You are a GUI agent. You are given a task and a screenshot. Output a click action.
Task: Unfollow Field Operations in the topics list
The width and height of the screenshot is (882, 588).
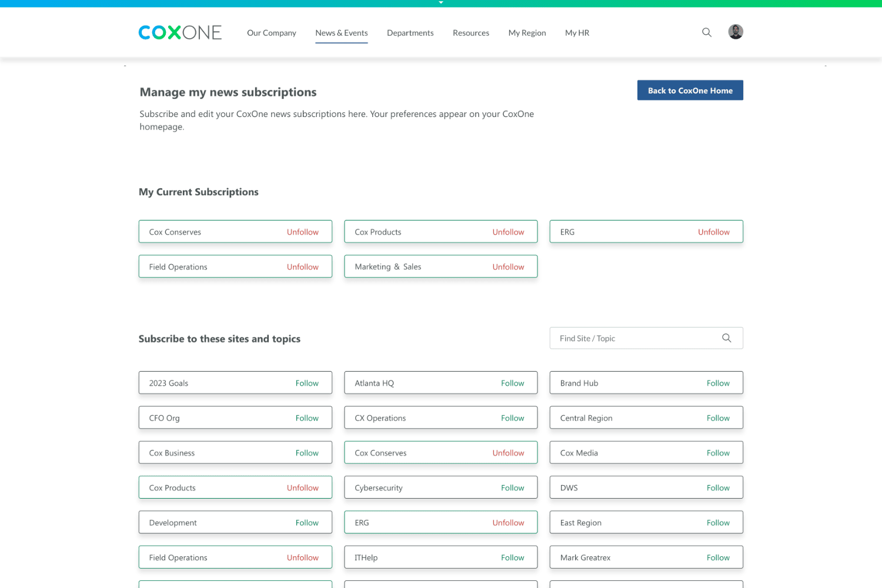tap(303, 557)
